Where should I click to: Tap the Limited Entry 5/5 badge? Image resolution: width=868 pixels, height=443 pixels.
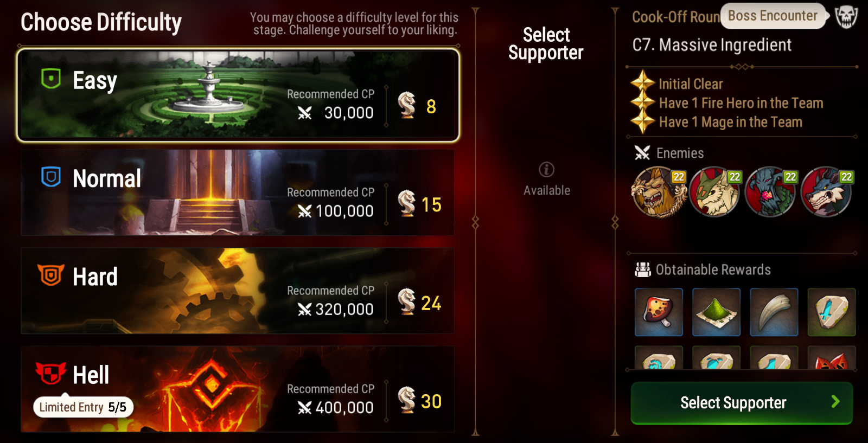point(83,407)
